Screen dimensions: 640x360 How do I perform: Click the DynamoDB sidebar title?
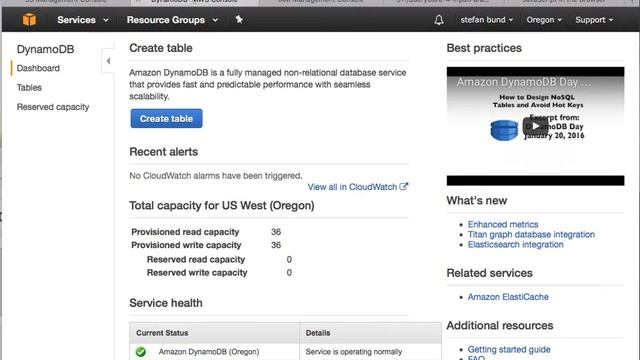[x=45, y=49]
